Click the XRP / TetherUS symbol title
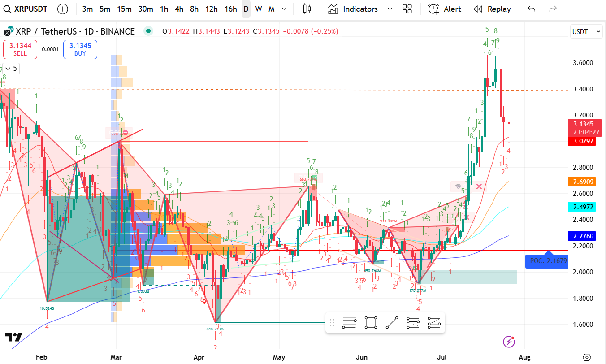 (75, 31)
